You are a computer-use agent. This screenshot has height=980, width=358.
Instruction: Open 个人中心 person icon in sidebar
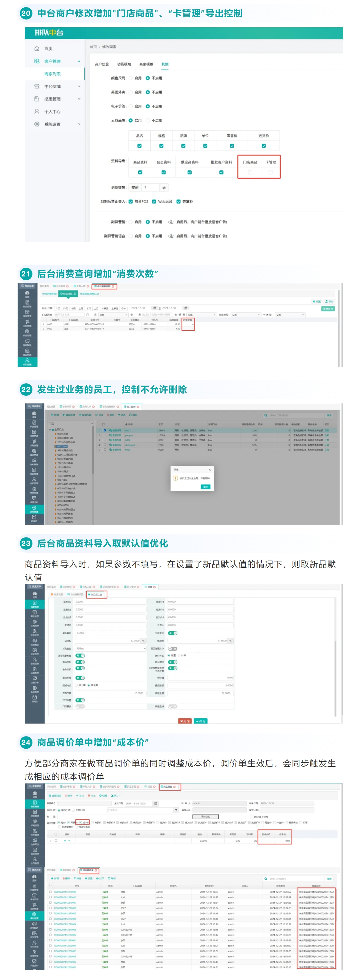pos(37,112)
